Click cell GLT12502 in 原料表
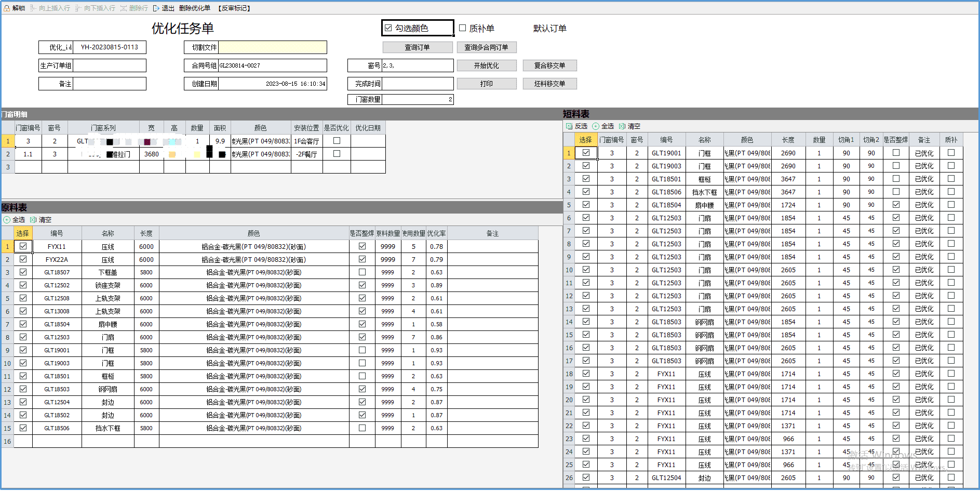This screenshot has height=491, width=980. pos(57,285)
